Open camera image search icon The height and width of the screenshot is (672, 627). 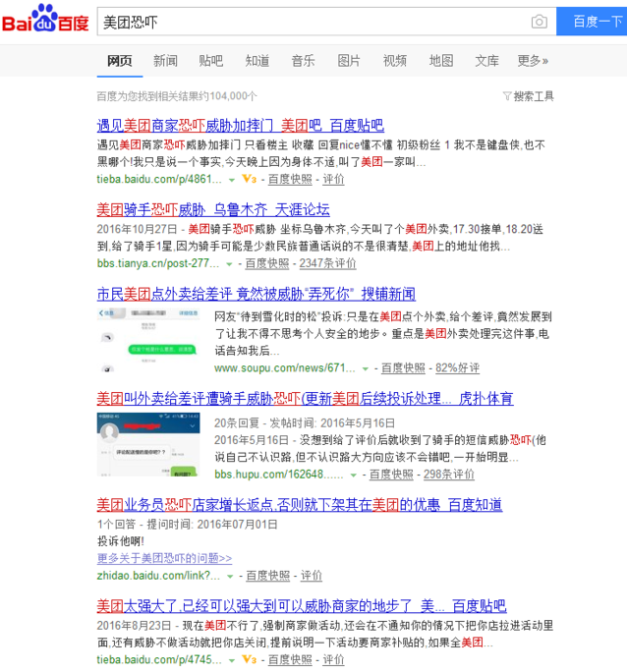tap(540, 22)
